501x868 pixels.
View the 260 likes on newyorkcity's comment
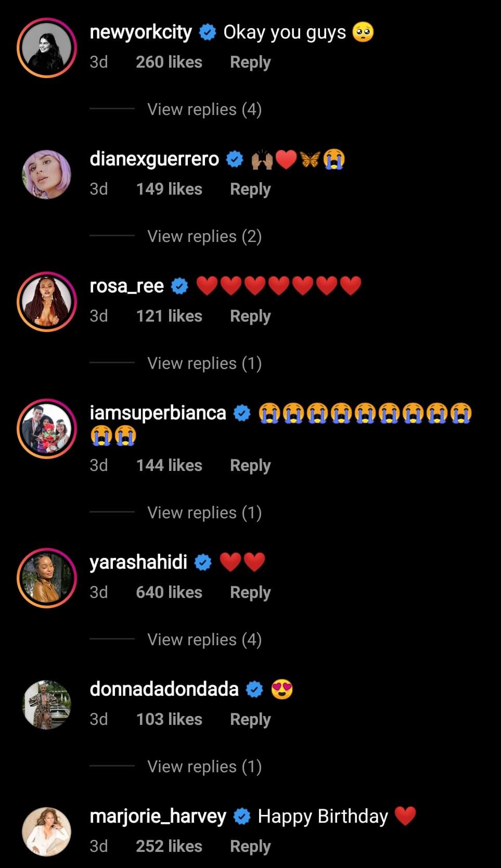(169, 62)
